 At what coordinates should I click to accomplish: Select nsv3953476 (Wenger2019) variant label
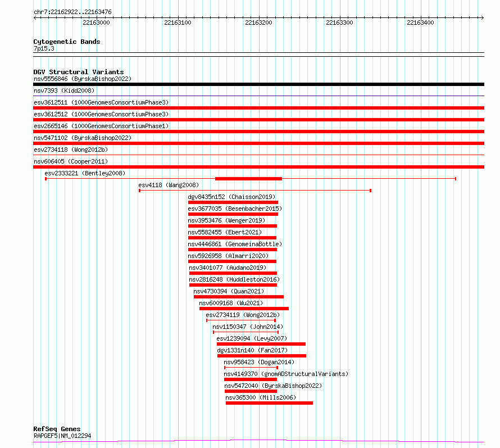[226, 220]
